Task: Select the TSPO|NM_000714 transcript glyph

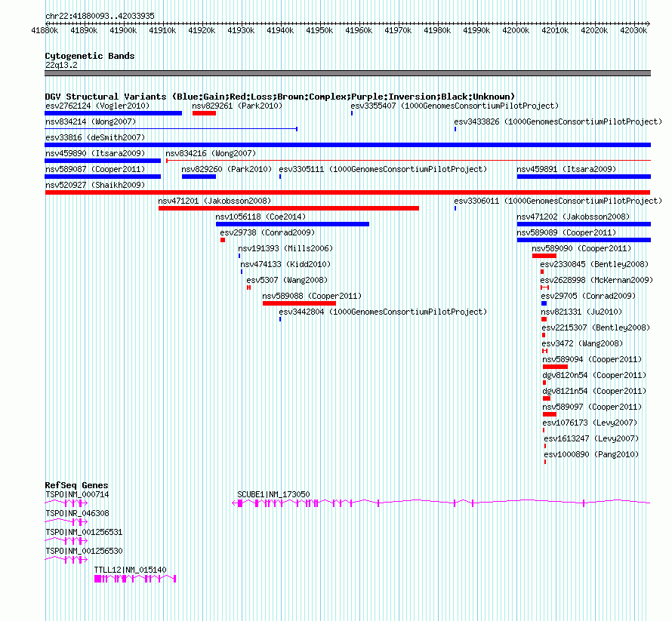Action: click(x=66, y=503)
